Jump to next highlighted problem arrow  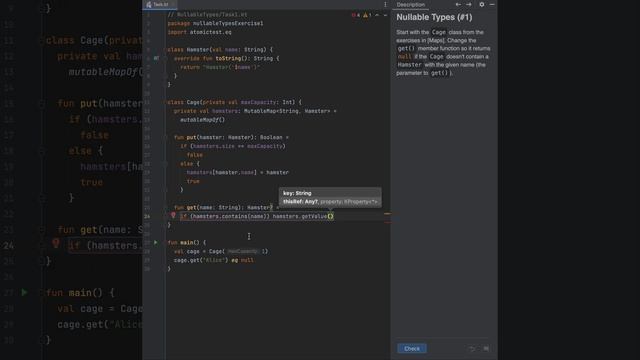point(385,15)
